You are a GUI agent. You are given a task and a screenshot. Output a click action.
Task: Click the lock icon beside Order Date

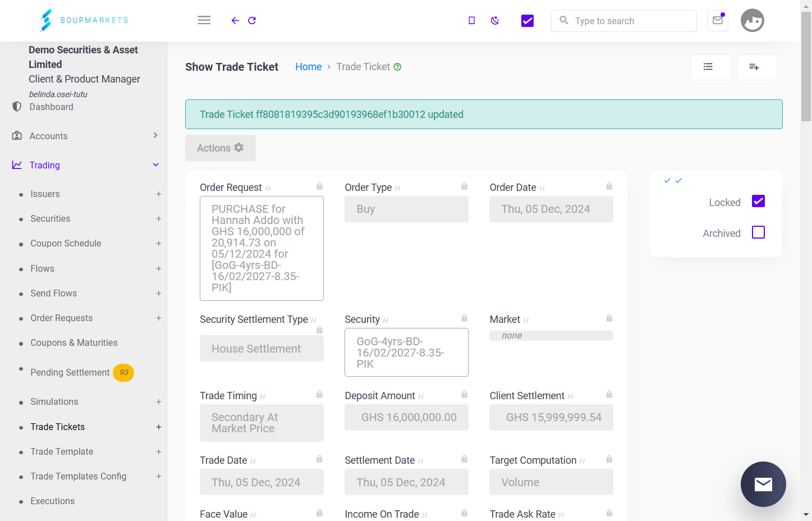point(609,186)
